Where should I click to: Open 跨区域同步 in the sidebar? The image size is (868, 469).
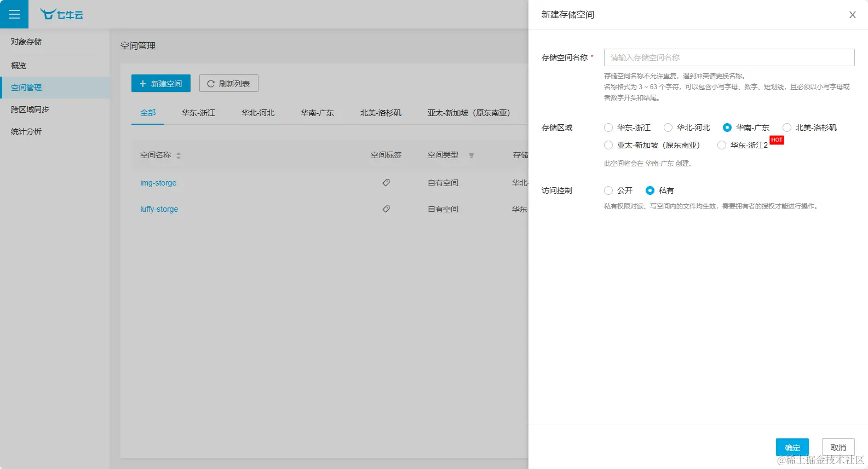pos(55,109)
